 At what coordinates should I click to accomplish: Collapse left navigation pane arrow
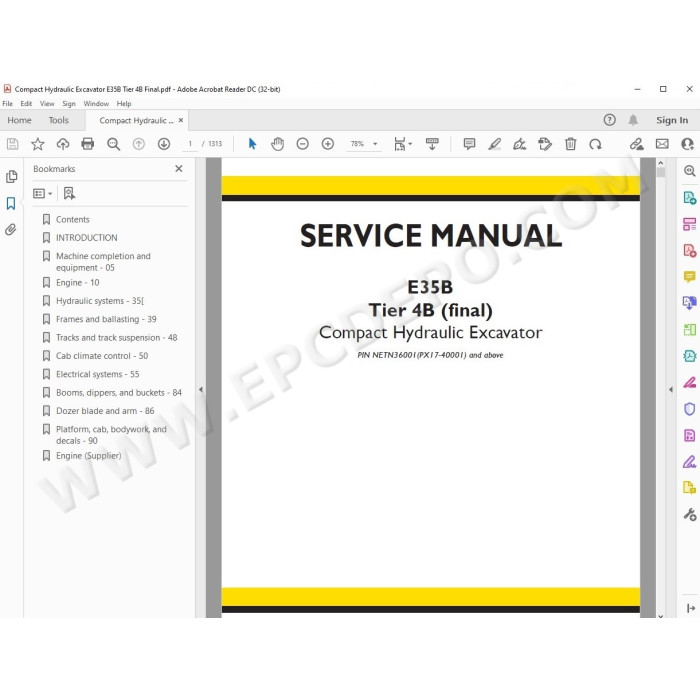(x=201, y=390)
